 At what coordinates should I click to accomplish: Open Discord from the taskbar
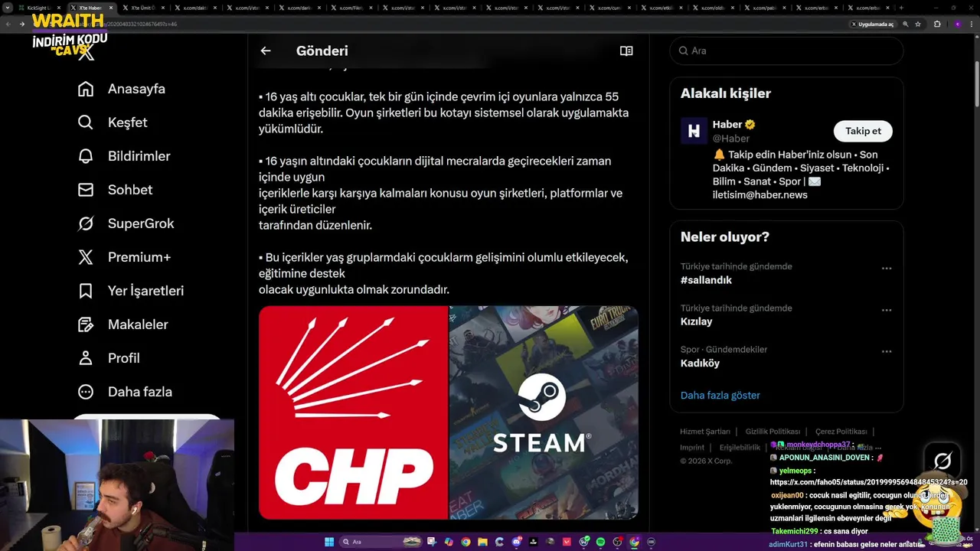point(517,542)
